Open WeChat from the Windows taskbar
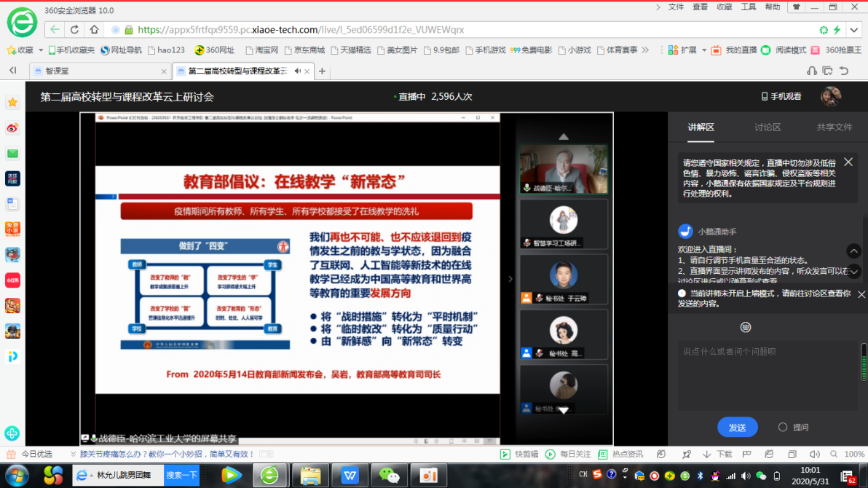This screenshot has height=488, width=868. click(390, 475)
